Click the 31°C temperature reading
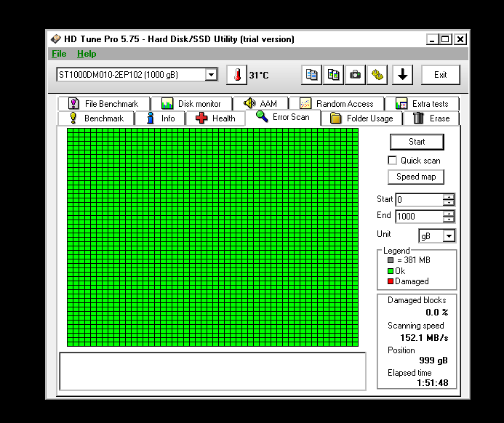The image size is (504, 423). point(259,75)
